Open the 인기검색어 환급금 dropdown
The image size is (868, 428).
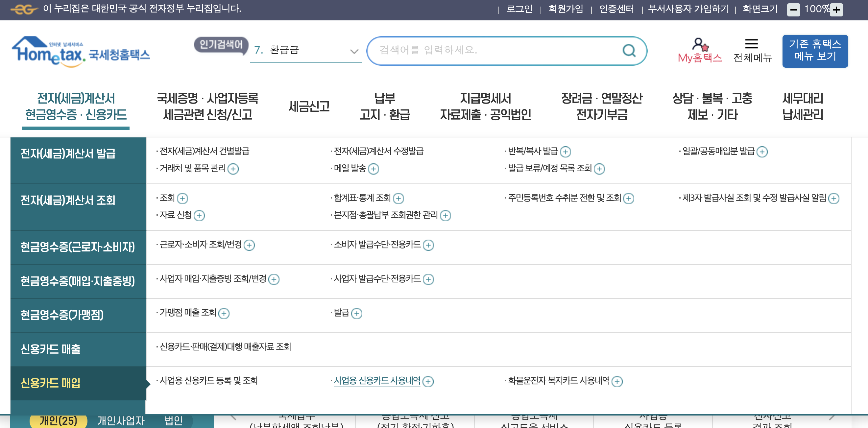pos(354,51)
